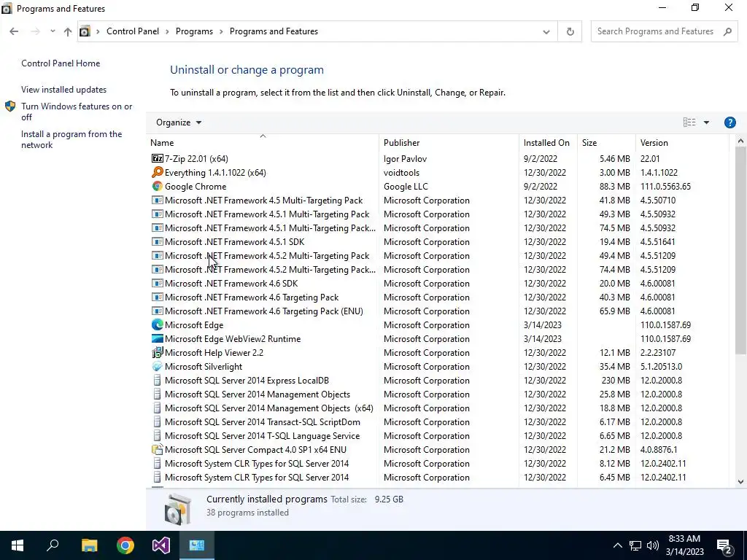Show hidden tray icons chevron
This screenshot has width=747, height=560.
pos(617,545)
